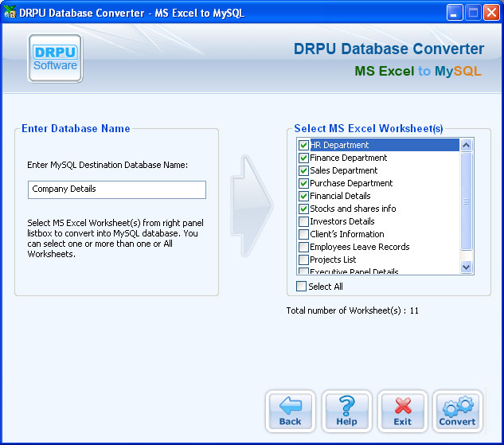The width and height of the screenshot is (504, 445).
Task: Select the Projects List row text
Action: click(x=333, y=260)
